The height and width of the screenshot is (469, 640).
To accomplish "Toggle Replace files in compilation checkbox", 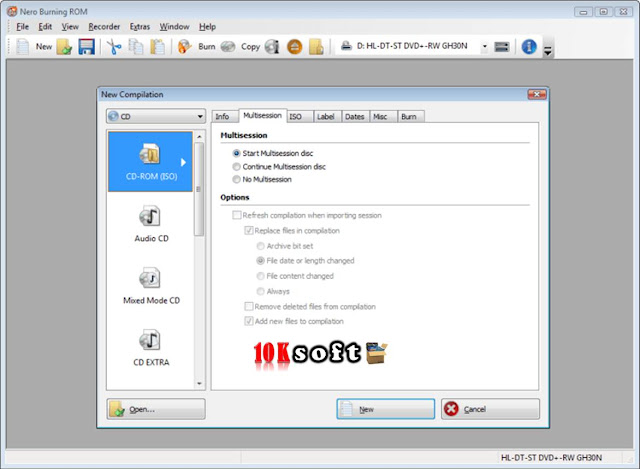I will pos(249,231).
